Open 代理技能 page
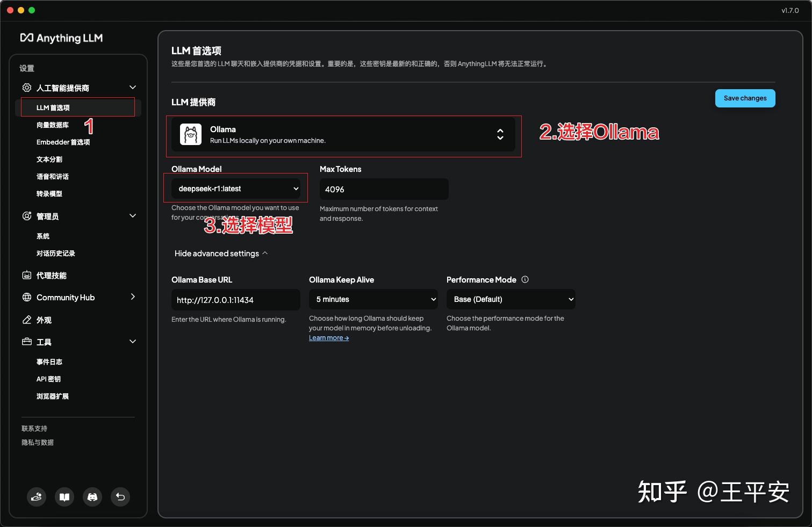The height and width of the screenshot is (527, 812). (x=52, y=275)
